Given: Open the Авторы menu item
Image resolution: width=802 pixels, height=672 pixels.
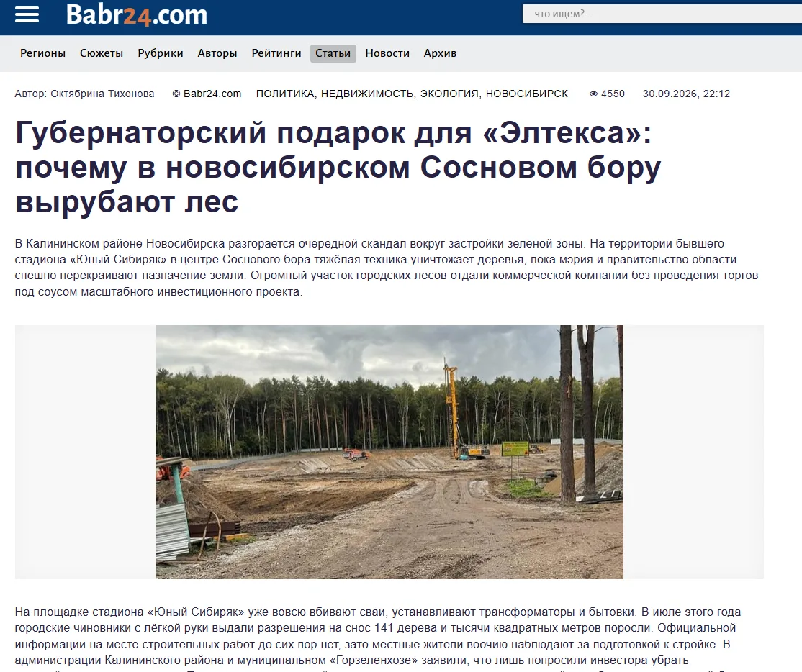Looking at the screenshot, I should tap(217, 53).
